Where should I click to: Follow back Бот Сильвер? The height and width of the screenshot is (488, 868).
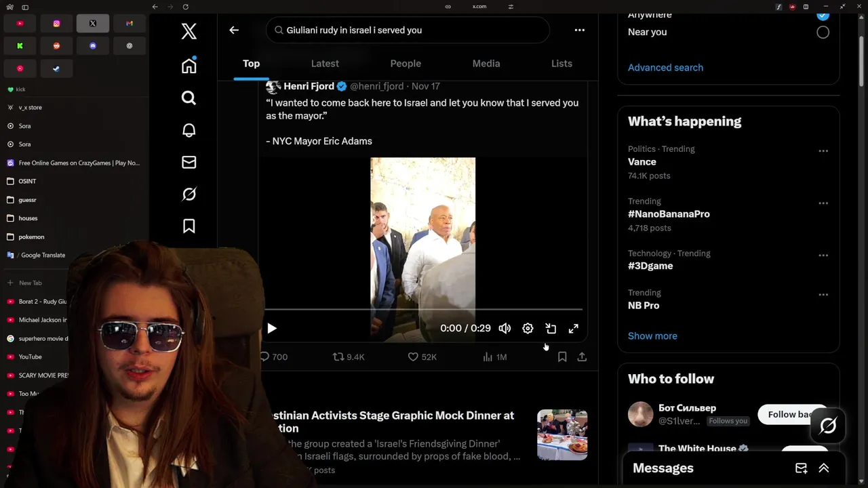(792, 414)
